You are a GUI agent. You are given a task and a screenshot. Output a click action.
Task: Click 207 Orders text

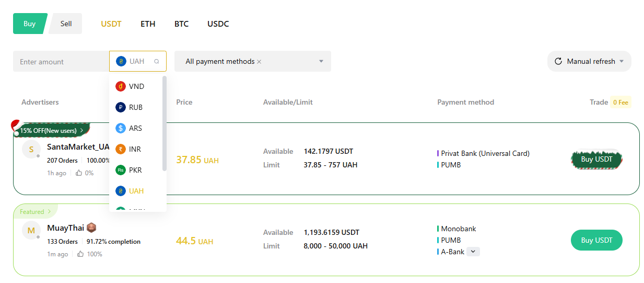coord(62,161)
